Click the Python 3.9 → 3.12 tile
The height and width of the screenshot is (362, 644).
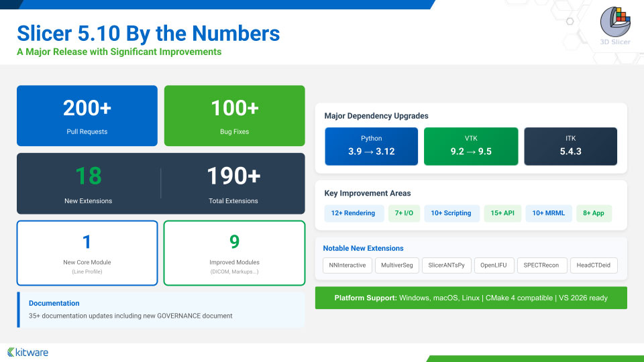tap(371, 146)
